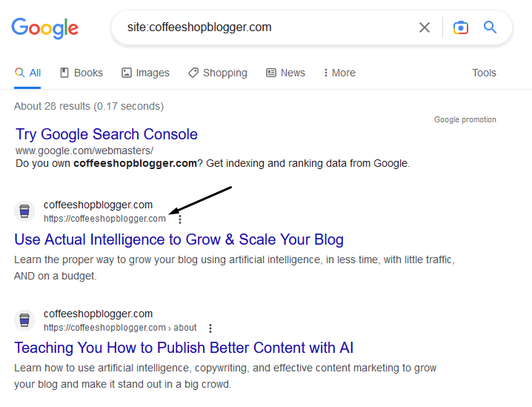The width and height of the screenshot is (532, 407).
Task: Open three-dot menu beside first result URL
Action: pyautogui.click(x=180, y=219)
